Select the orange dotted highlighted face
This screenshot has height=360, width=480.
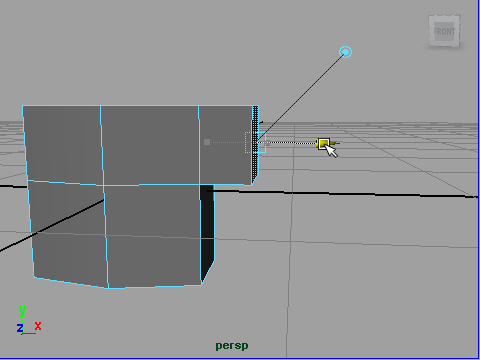click(x=255, y=144)
